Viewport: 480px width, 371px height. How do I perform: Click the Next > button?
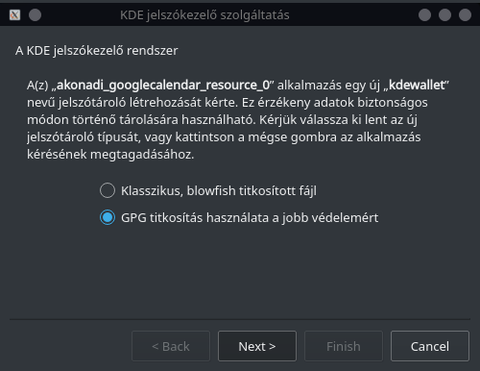pos(257,346)
